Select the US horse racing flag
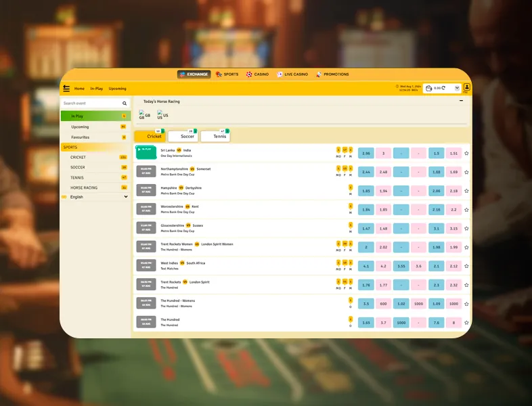 tap(162, 115)
